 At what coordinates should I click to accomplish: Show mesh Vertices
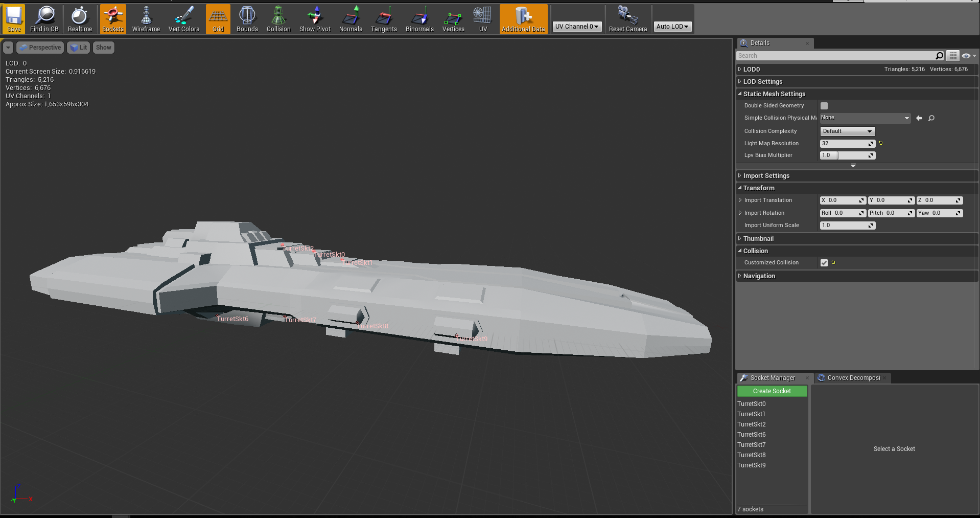(453, 19)
